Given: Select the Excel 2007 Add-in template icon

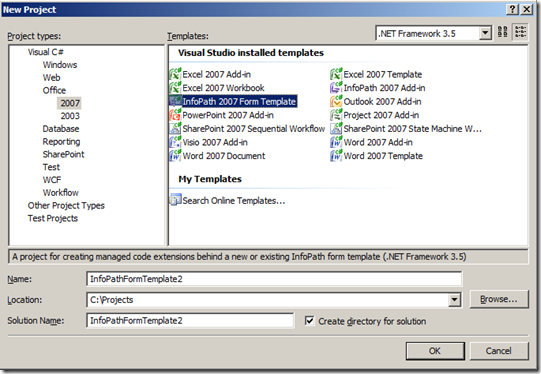Looking at the screenshot, I should point(175,74).
